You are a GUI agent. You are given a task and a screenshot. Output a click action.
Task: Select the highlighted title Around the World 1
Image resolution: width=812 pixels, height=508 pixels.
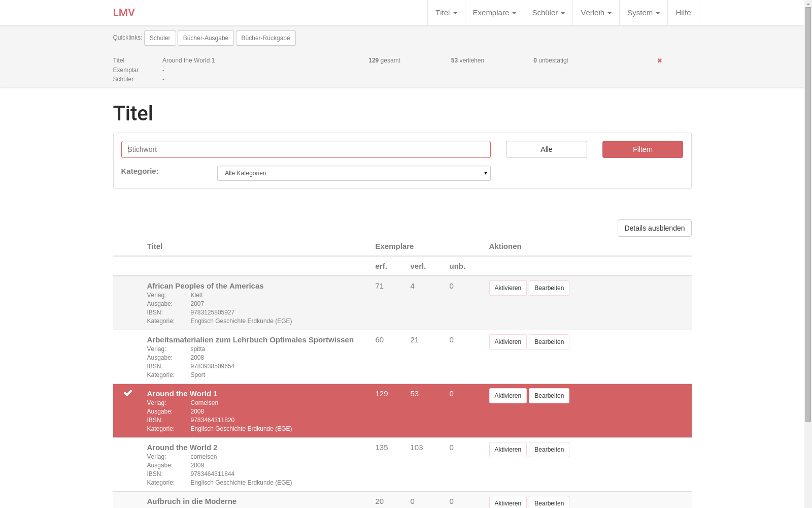coord(182,394)
